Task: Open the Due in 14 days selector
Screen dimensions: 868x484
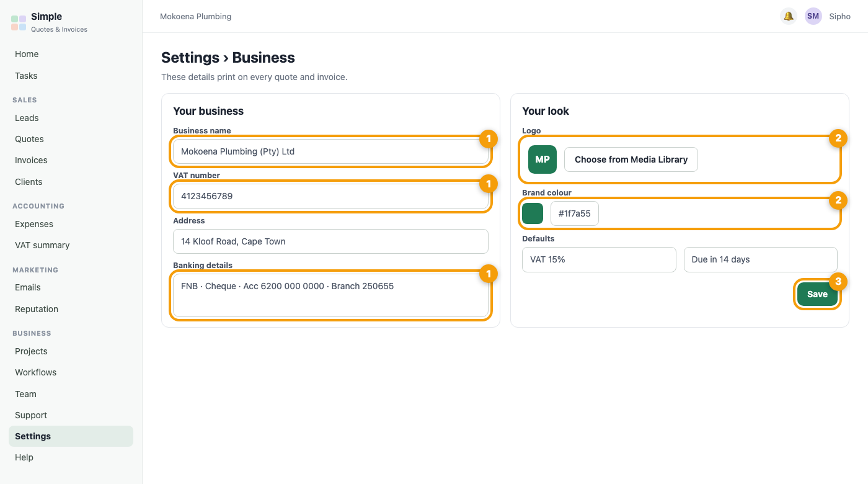Action: pyautogui.click(x=761, y=259)
